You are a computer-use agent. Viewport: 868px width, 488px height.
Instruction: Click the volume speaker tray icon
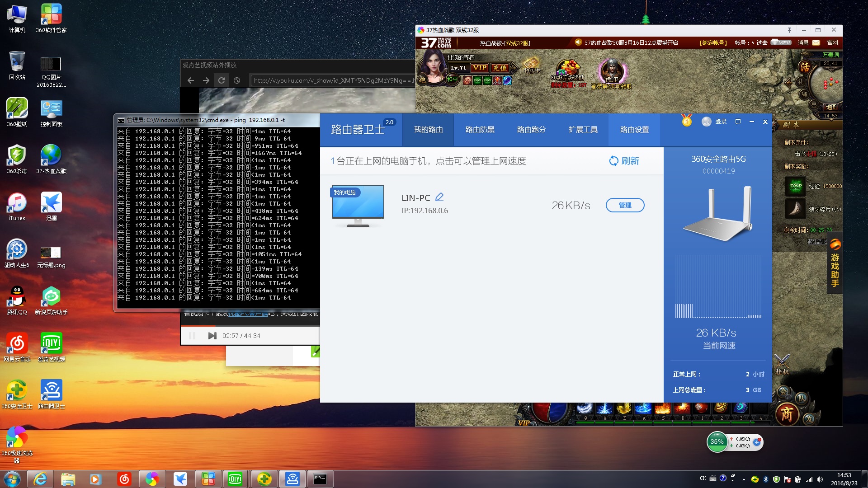(820, 479)
